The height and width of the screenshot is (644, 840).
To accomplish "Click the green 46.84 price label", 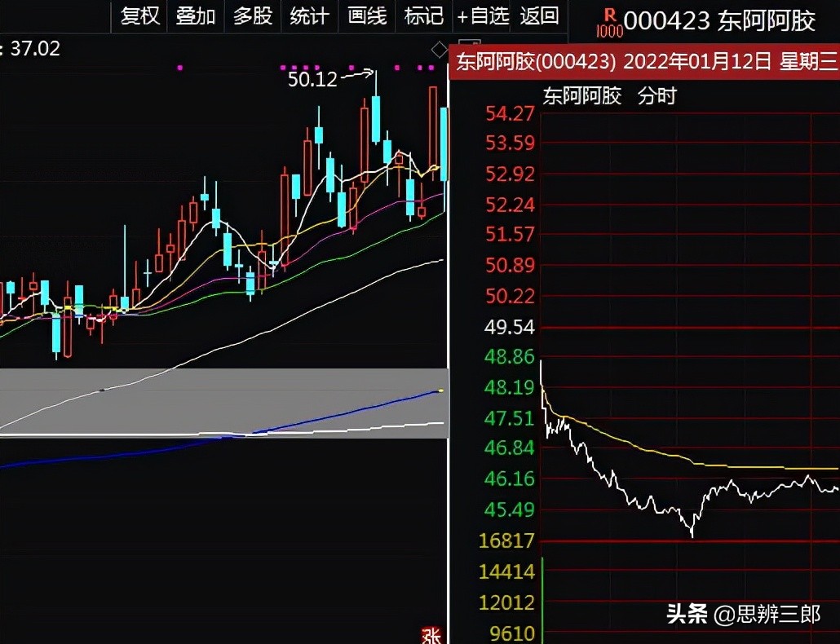I will click(510, 448).
